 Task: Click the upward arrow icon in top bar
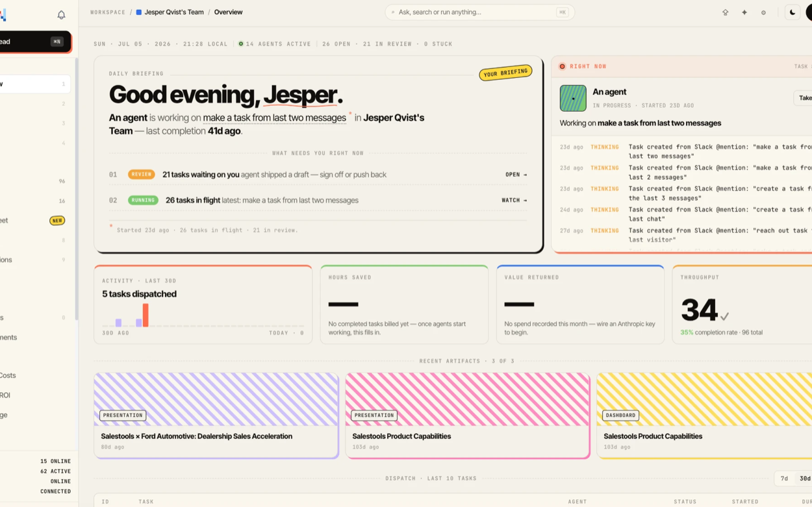coord(725,12)
